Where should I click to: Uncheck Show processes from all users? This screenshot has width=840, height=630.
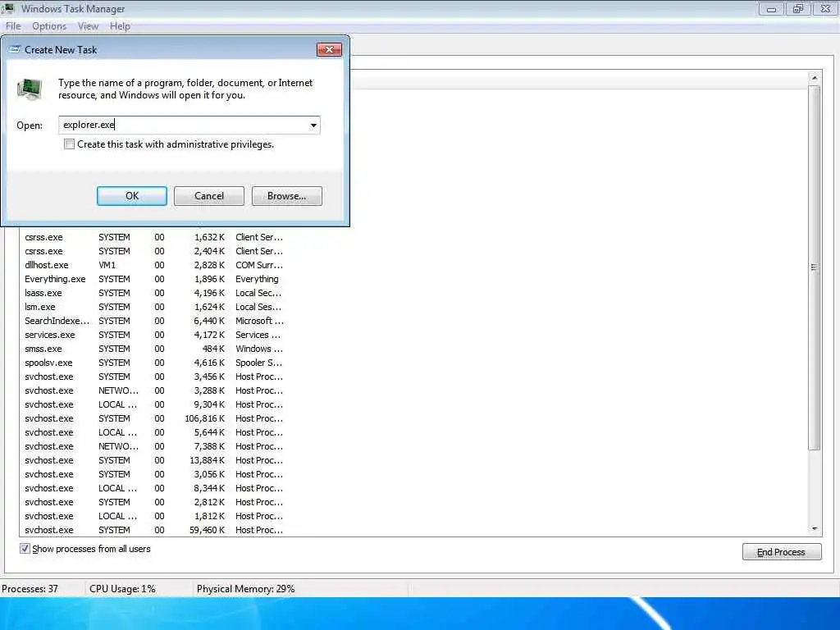coord(25,549)
